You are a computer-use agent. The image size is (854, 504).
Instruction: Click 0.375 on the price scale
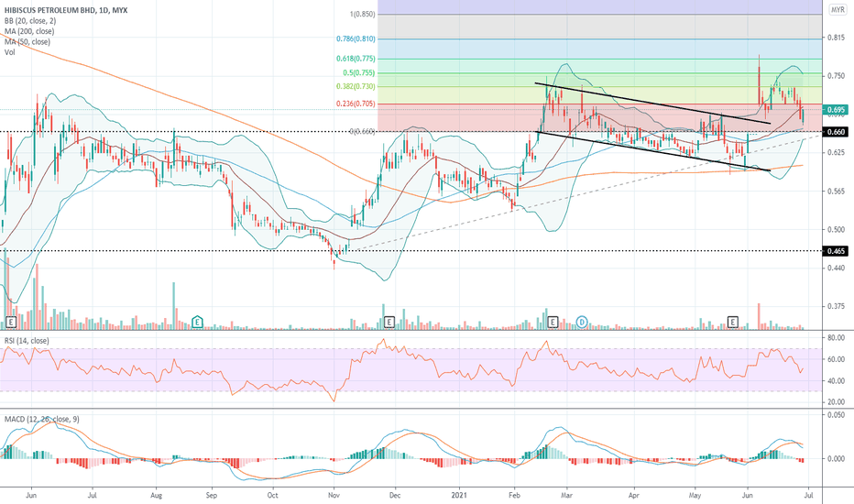coord(836,306)
